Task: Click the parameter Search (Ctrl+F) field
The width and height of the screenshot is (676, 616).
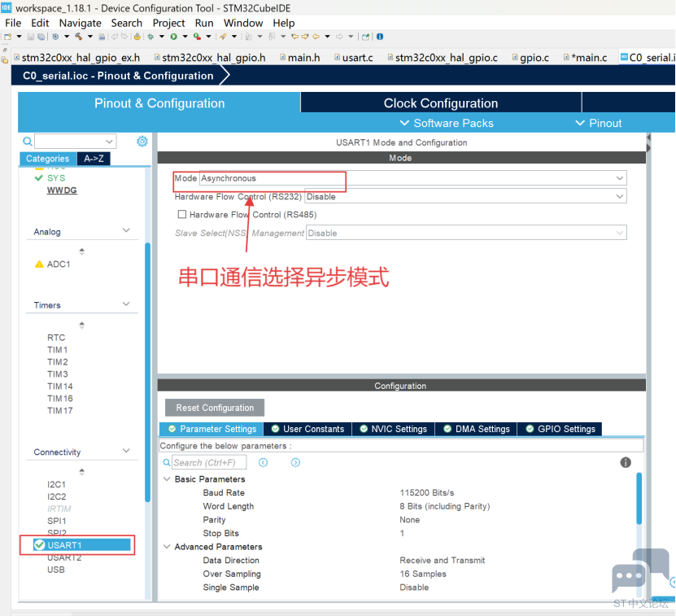Action: [x=209, y=462]
